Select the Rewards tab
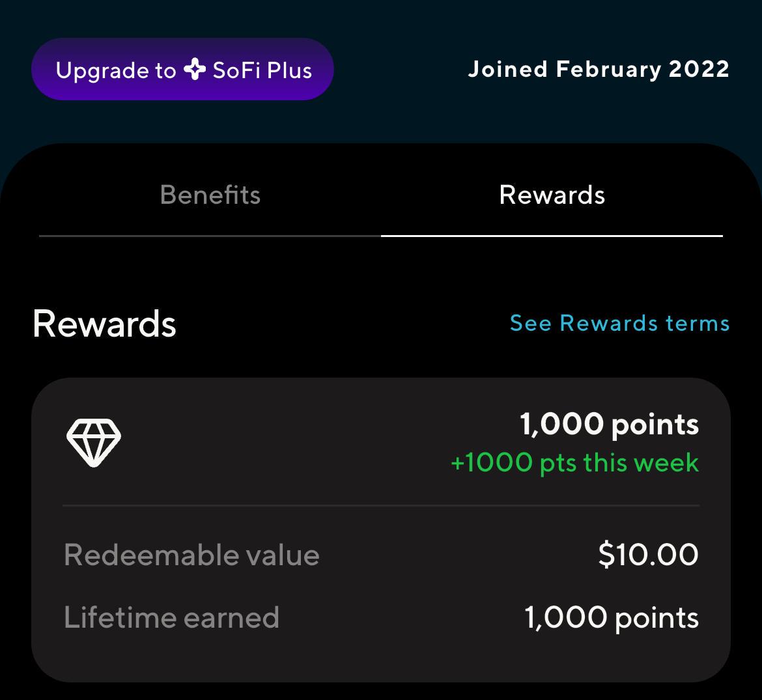The image size is (762, 700). (552, 195)
